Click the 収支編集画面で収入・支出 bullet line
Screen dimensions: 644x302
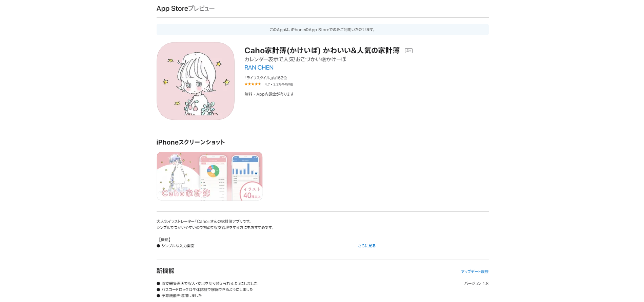tap(207, 283)
